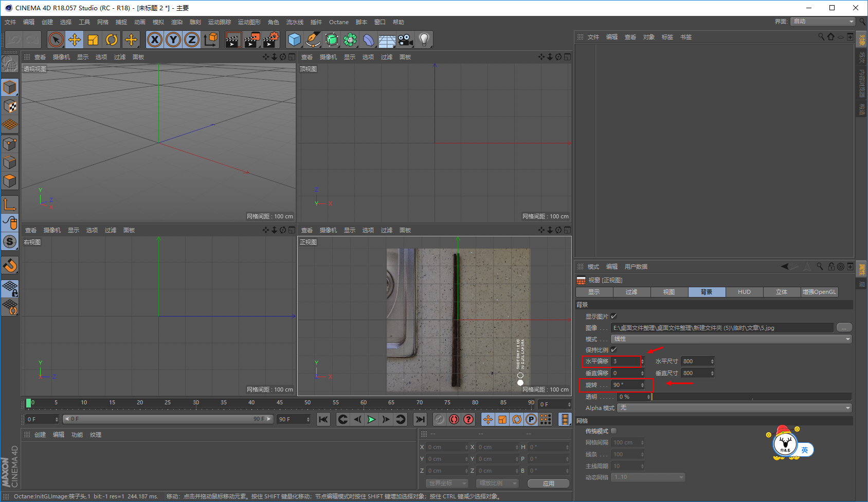Open the 界面 启动 layout dropdown
Viewport: 868px width, 502px height.
tap(823, 22)
